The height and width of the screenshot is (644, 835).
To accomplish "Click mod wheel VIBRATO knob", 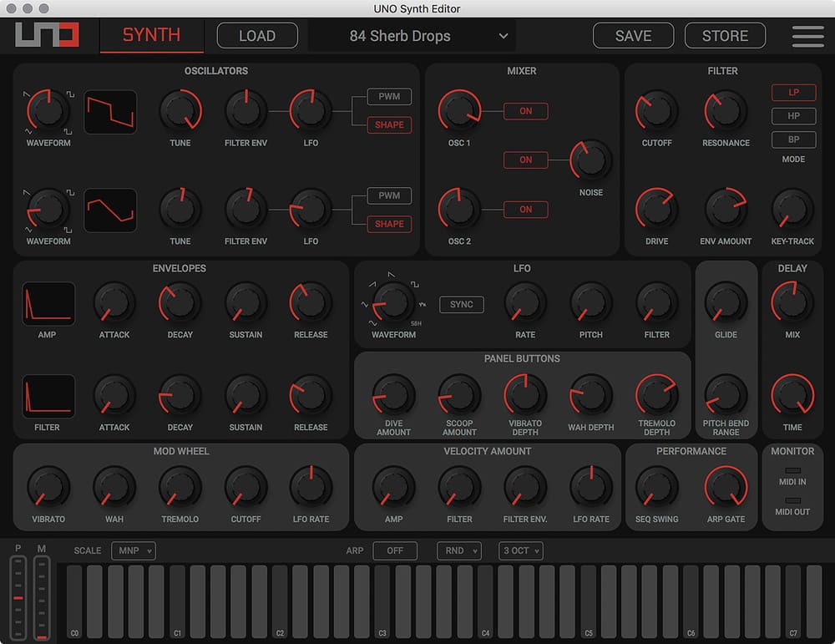I will pos(48,486).
